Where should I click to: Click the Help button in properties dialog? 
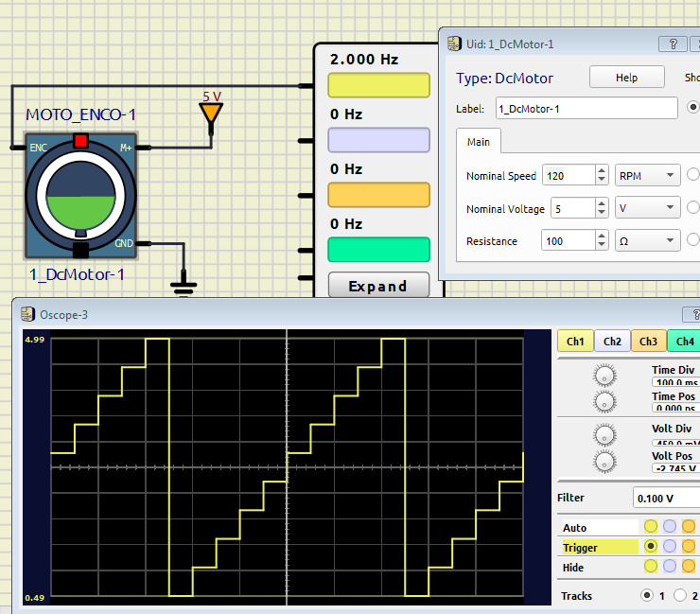[626, 78]
